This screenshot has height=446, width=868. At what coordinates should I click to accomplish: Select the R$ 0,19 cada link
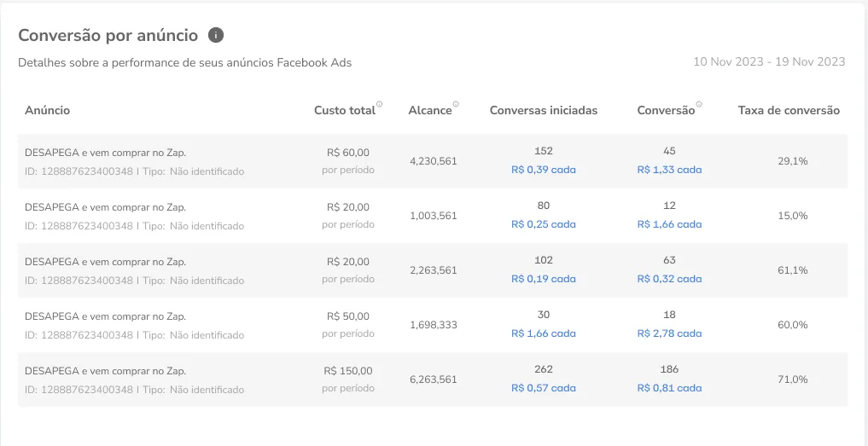[x=544, y=279]
